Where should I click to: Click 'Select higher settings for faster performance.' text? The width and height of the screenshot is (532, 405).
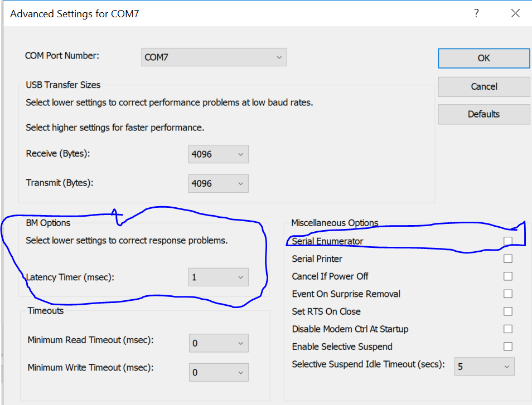click(x=115, y=128)
